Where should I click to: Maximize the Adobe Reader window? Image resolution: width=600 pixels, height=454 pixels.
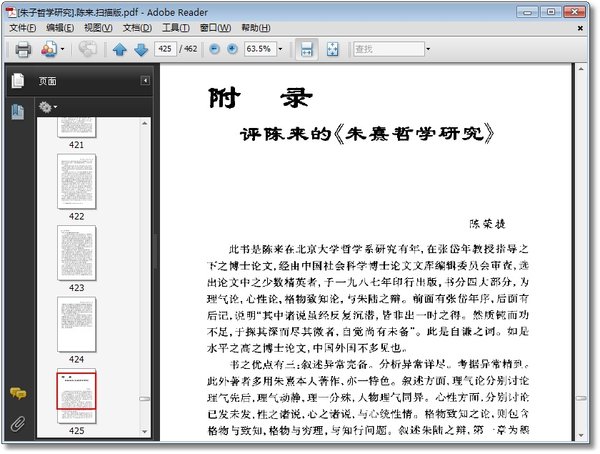(x=551, y=12)
